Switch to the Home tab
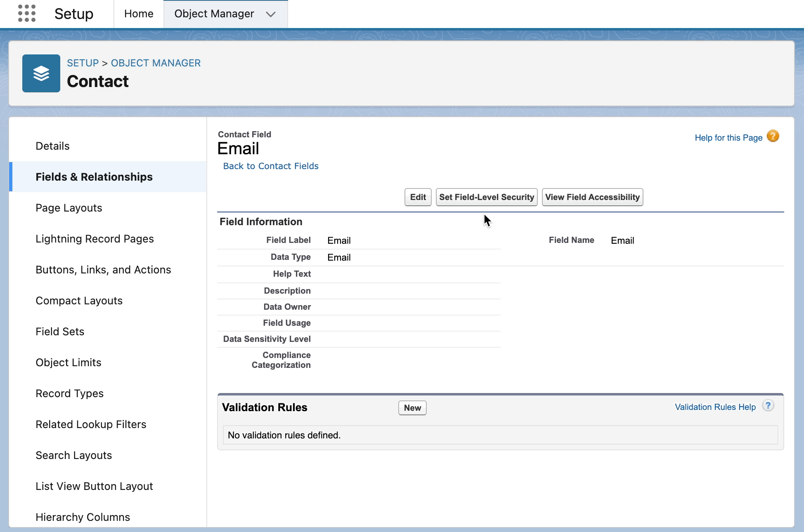This screenshot has width=804, height=532. pos(139,14)
